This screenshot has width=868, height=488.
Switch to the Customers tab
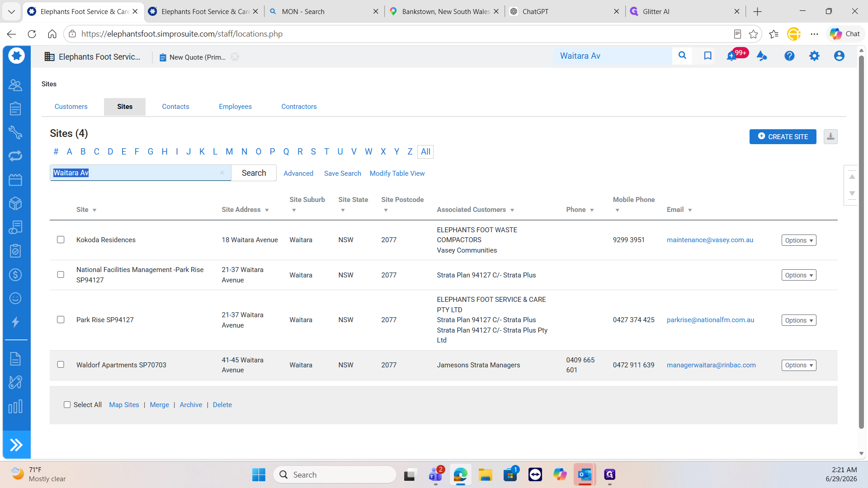(x=71, y=107)
